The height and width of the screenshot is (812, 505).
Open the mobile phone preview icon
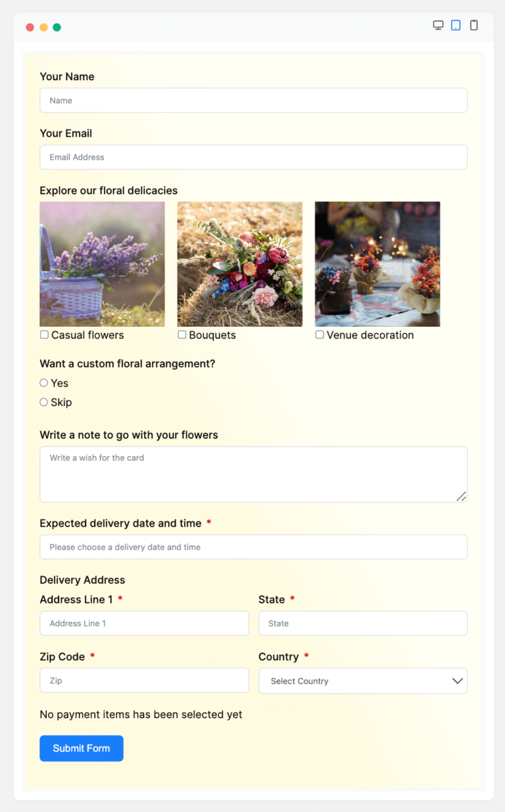pyautogui.click(x=474, y=24)
